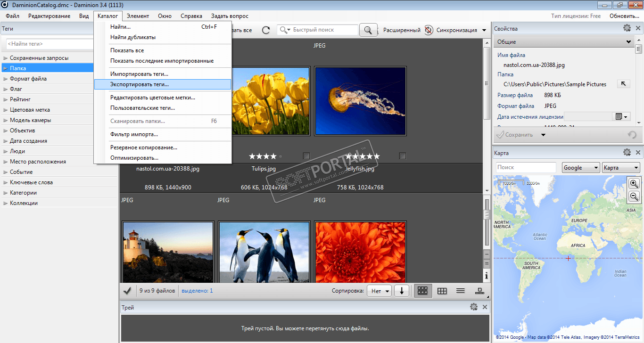Viewport: 644px width, 343px height.
Task: Click the Задать вопрос menu item
Action: coord(230,16)
